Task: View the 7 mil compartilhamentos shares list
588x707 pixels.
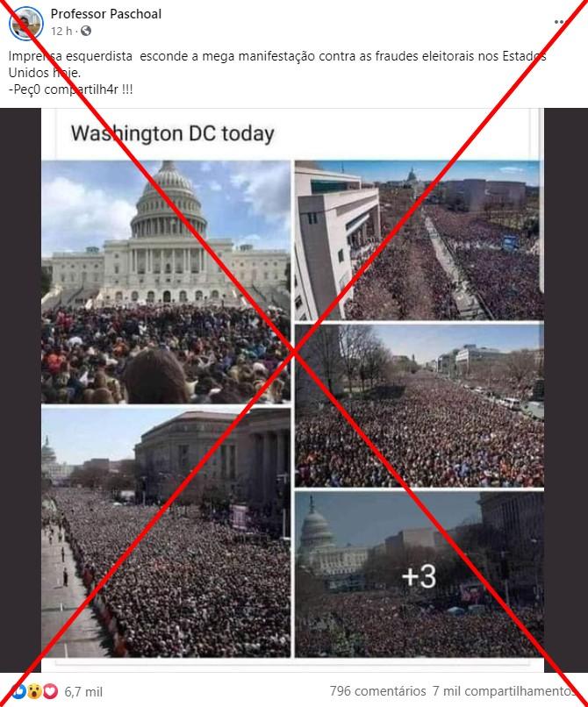Action: 504,690
